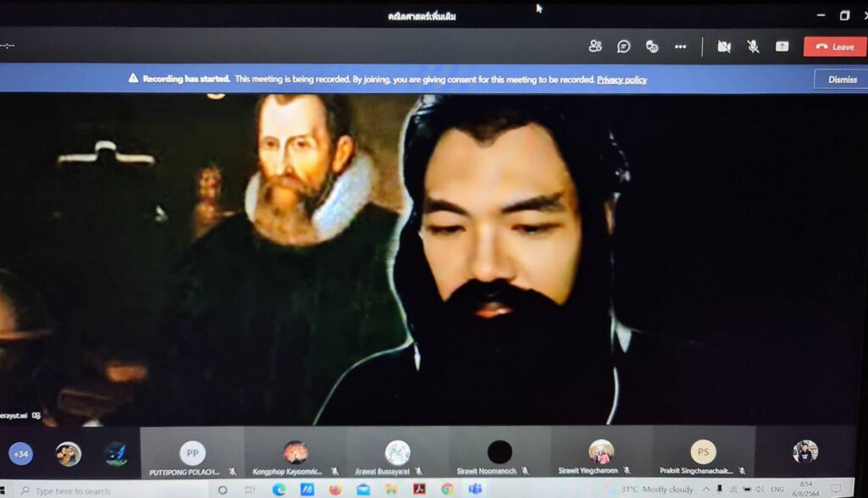
Task: Select the recording warning triangle icon
Action: (133, 78)
